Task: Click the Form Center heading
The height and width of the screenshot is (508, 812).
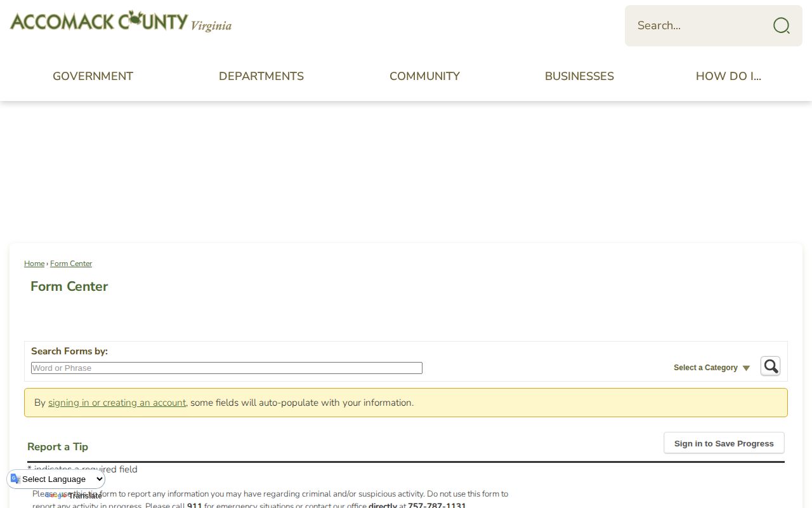Action: click(69, 286)
